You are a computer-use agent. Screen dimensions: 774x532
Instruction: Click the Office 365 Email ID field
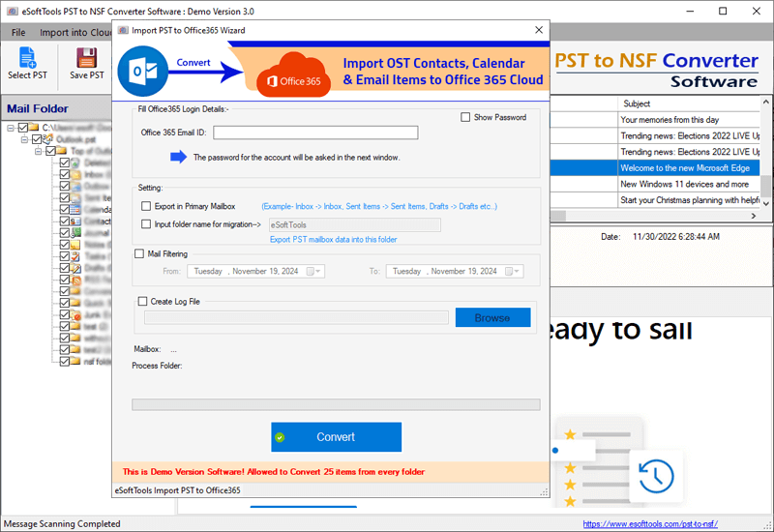[315, 133]
